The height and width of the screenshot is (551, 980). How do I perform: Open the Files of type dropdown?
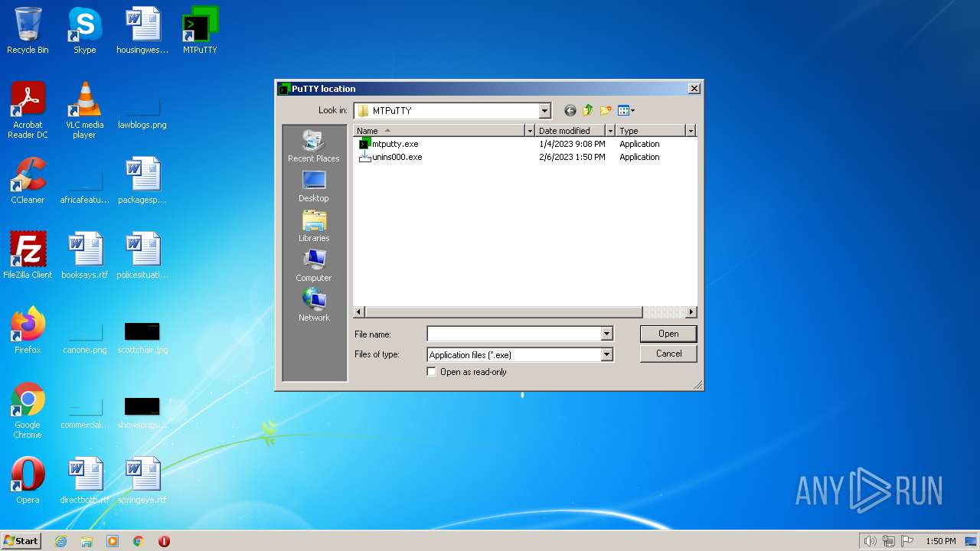pyautogui.click(x=606, y=354)
